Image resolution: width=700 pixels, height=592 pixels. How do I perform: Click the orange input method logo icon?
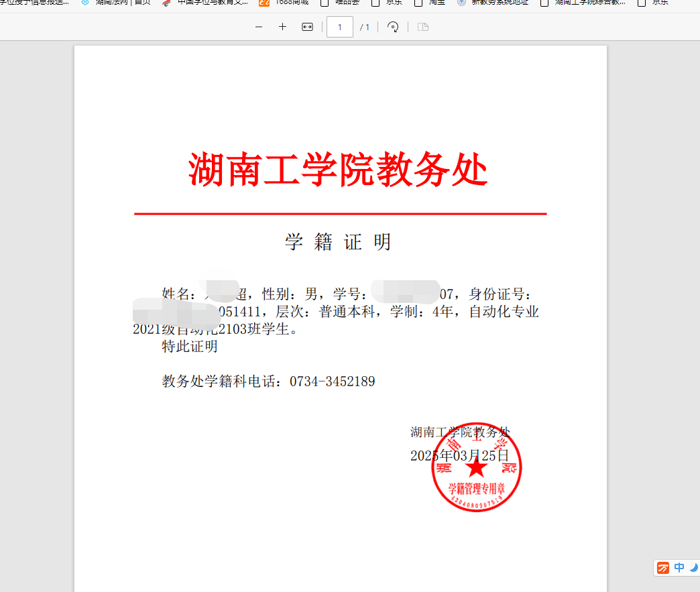click(663, 568)
